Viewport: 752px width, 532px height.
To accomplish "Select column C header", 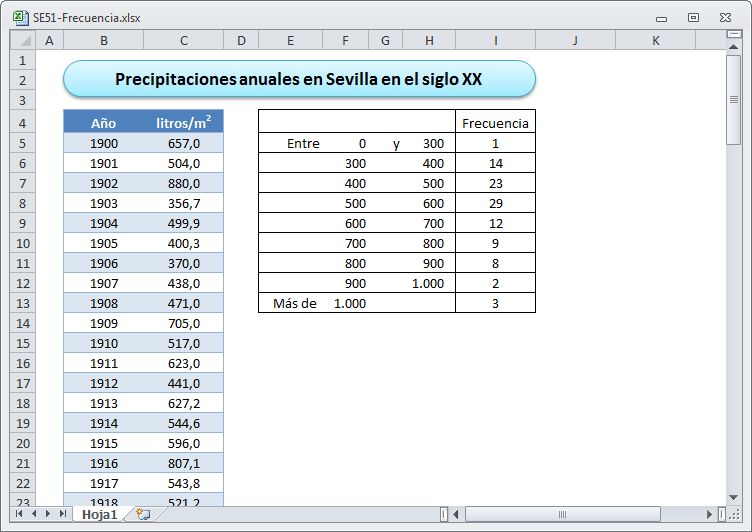I will coord(184,40).
